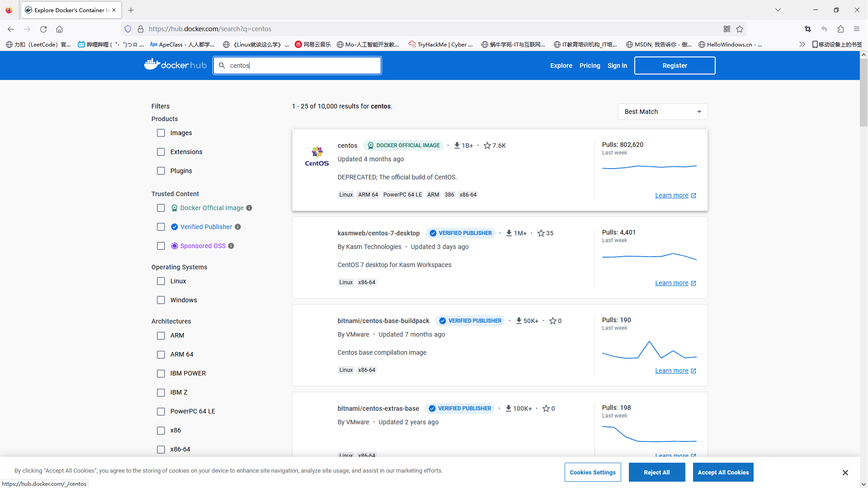Enable the Sponsored OSS filter
This screenshot has width=868, height=488.
[x=161, y=246]
